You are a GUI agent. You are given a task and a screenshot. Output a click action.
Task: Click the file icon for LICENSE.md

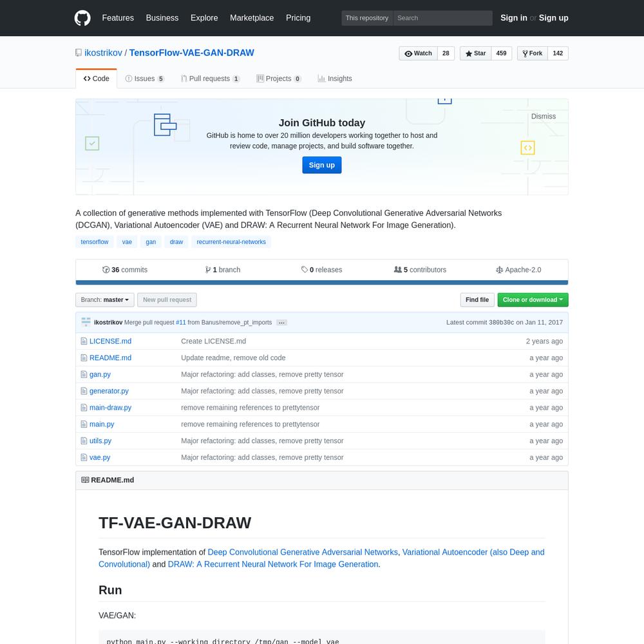pyautogui.click(x=84, y=341)
